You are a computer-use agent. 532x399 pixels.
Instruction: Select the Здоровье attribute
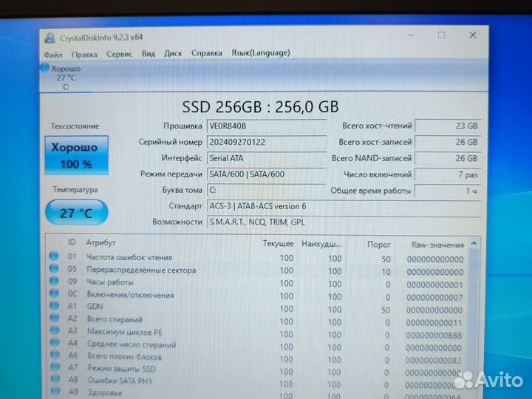point(105,392)
